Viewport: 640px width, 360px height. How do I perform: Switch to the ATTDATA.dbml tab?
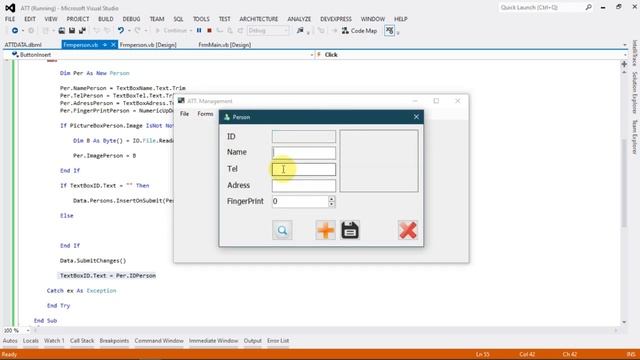[x=23, y=45]
